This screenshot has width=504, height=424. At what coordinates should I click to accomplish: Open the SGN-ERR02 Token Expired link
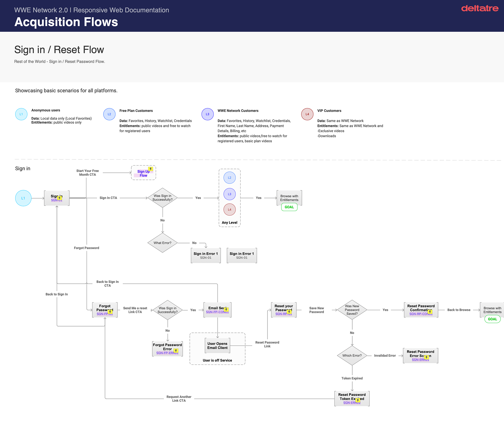click(352, 403)
